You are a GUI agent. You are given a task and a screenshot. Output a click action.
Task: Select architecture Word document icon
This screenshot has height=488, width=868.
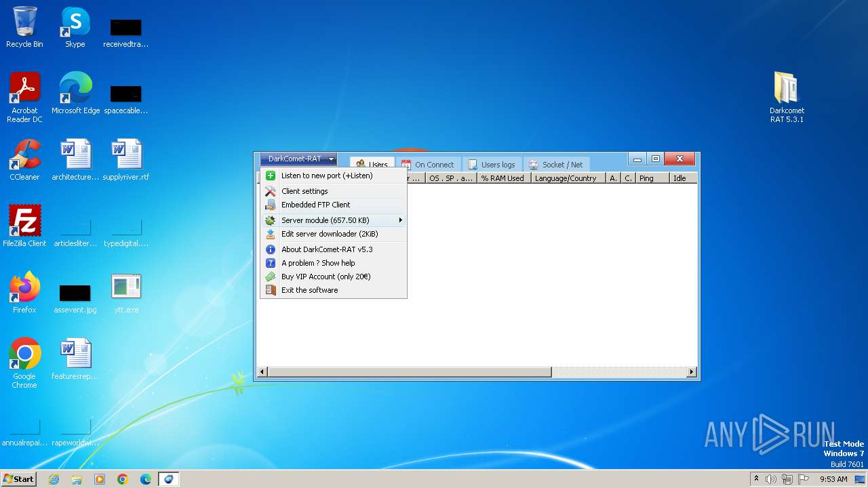coord(75,159)
